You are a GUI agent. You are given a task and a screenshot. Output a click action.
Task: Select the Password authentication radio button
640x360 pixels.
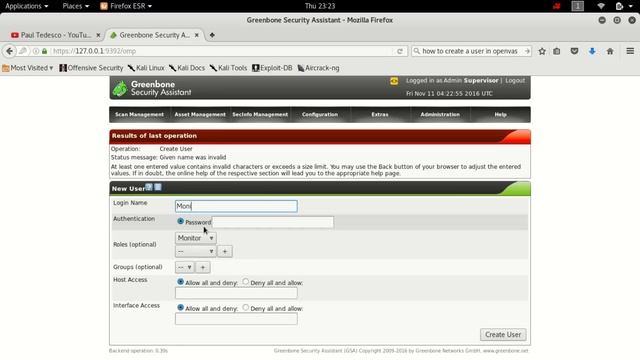click(180, 221)
